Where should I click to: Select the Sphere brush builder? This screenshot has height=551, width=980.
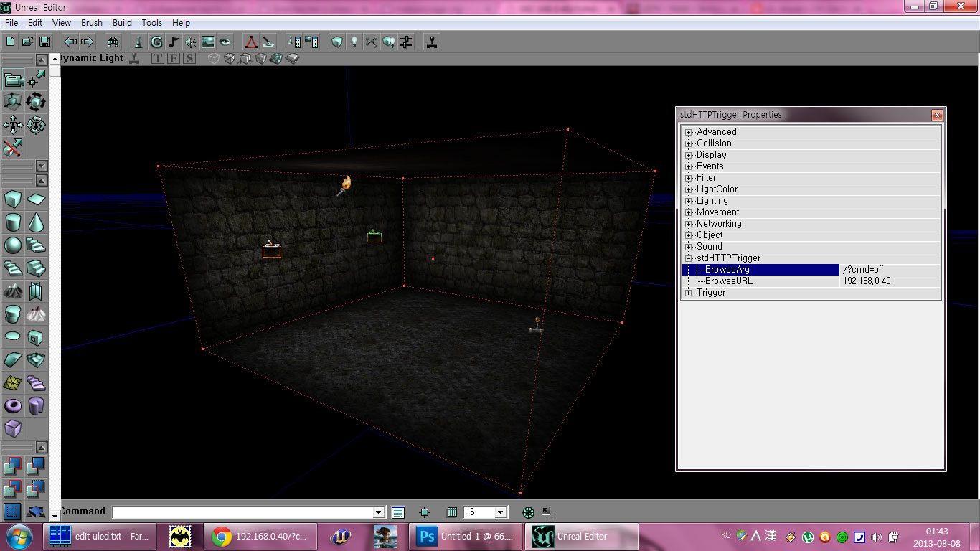[x=13, y=245]
